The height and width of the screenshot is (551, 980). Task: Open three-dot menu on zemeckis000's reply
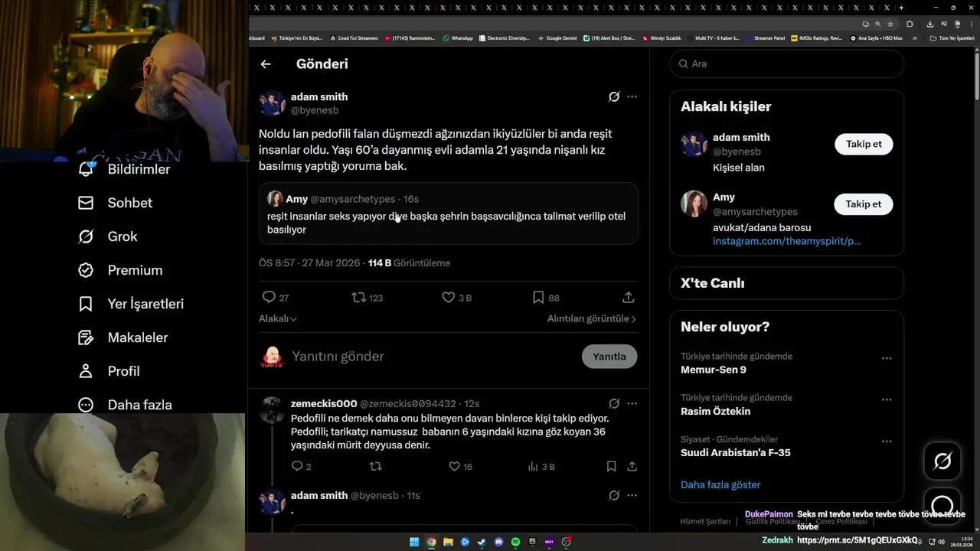coord(632,403)
